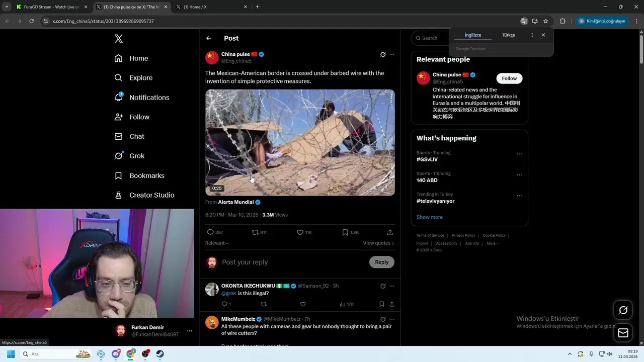Open View quotes link
Screen dimensions: 644x362
pyautogui.click(x=378, y=243)
